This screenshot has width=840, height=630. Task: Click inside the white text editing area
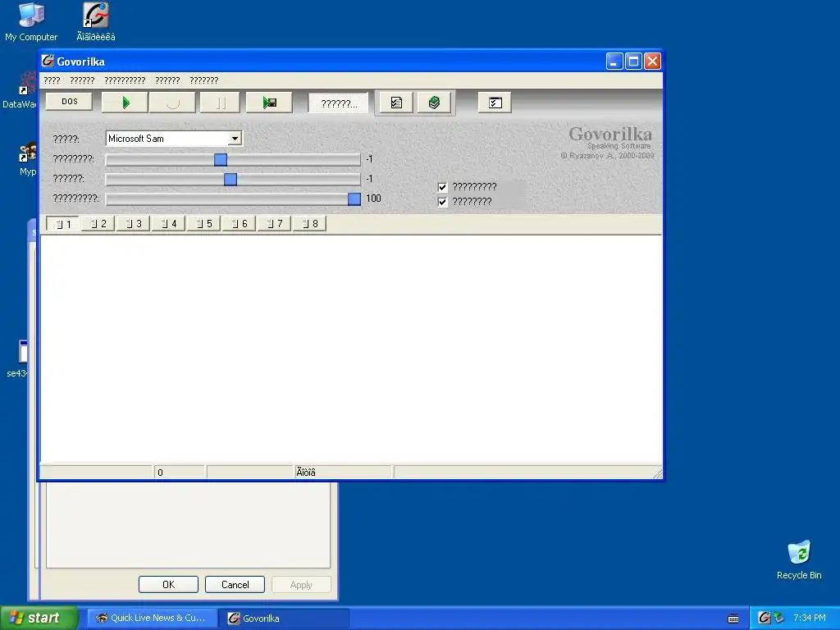[x=351, y=349]
